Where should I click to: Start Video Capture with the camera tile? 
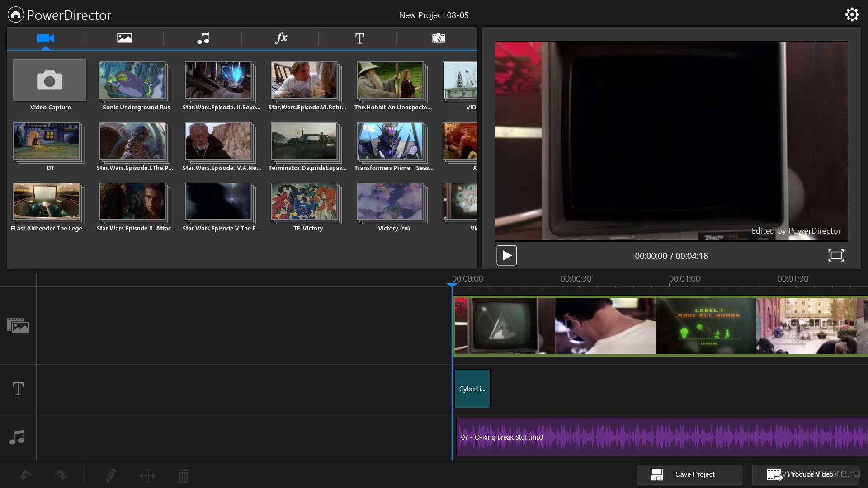49,80
